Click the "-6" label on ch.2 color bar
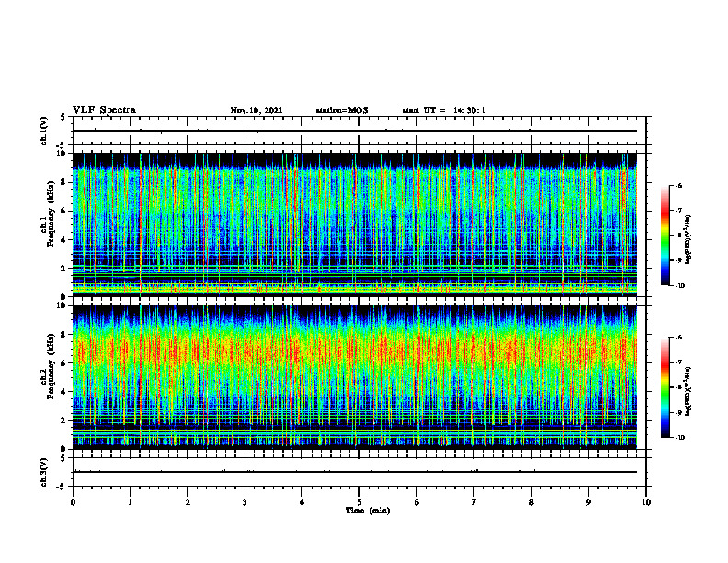The height and width of the screenshot is (563, 728). [x=678, y=338]
